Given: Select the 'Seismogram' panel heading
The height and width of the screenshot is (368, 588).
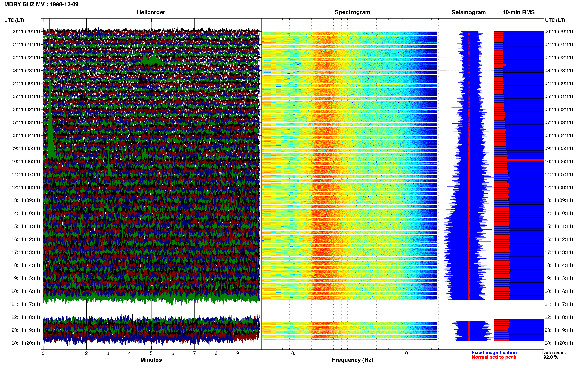Looking at the screenshot, I should click(x=468, y=12).
